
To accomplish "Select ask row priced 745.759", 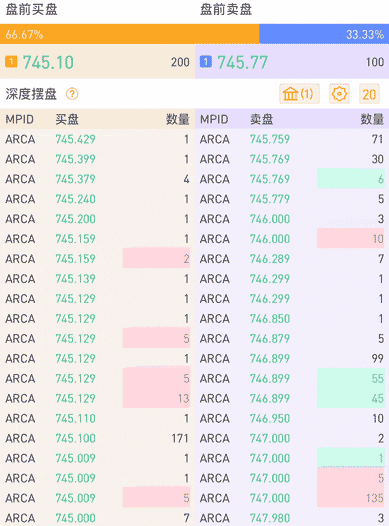I will (292, 139).
